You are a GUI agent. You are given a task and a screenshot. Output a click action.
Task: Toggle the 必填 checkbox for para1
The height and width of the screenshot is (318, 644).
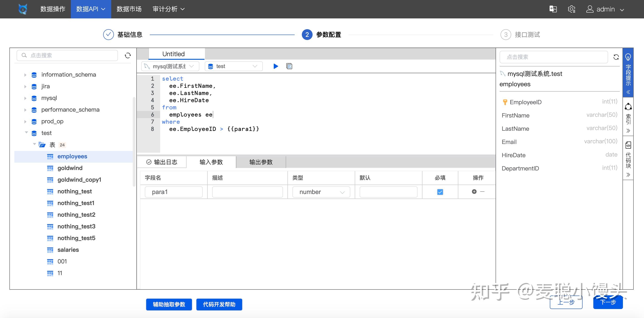[x=440, y=192]
